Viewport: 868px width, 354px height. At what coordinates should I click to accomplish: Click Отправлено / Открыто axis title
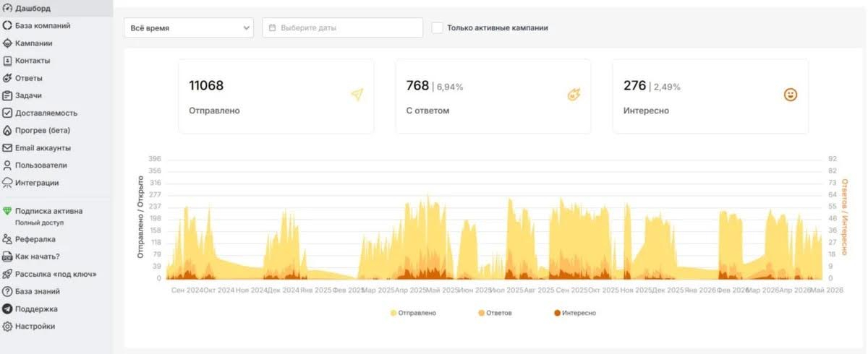click(140, 217)
